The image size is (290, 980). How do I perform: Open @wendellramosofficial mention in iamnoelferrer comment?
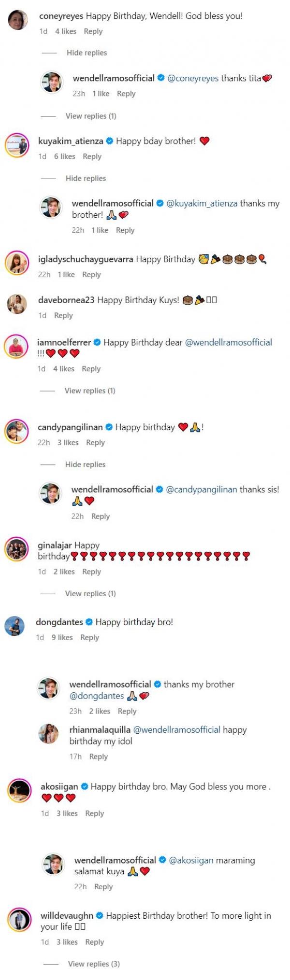pos(228,342)
